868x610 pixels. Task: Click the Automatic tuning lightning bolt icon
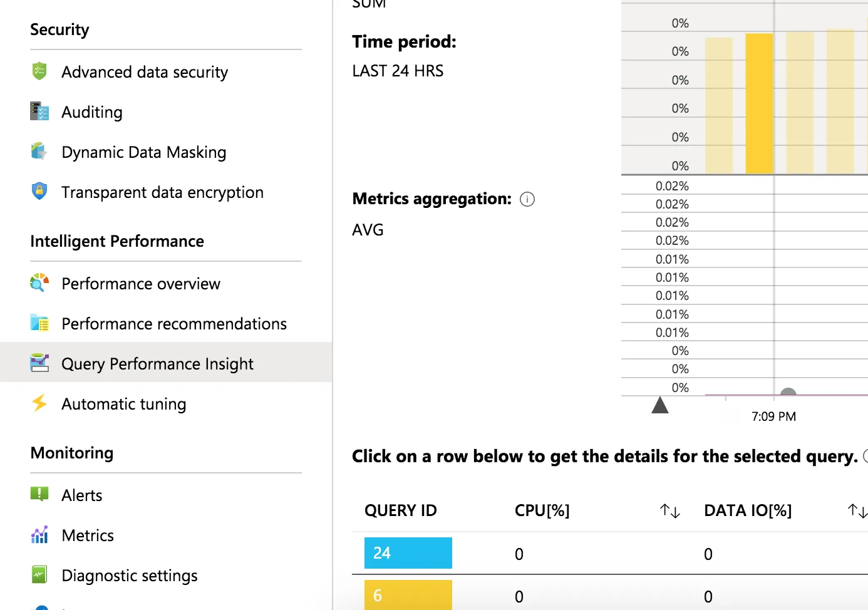[39, 403]
